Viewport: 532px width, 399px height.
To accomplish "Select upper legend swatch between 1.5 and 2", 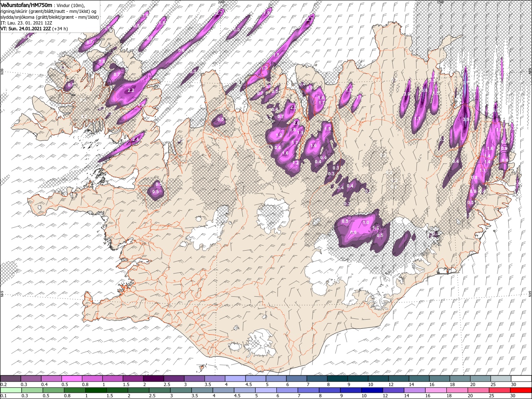I will coord(133,379).
